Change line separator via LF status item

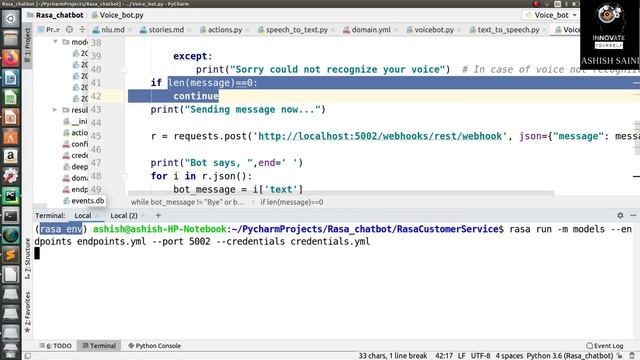pyautogui.click(x=461, y=356)
